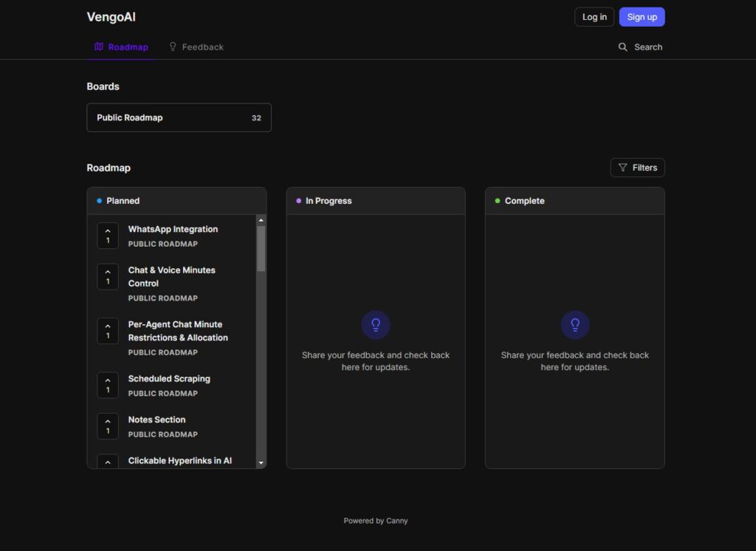
Task: Click the Search magnifying glass icon
Action: coord(624,47)
